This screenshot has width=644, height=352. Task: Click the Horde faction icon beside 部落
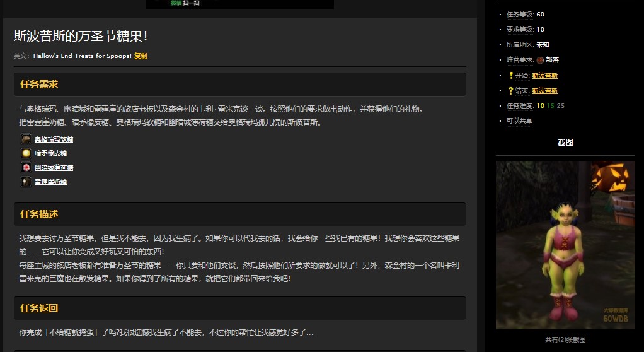coord(540,60)
